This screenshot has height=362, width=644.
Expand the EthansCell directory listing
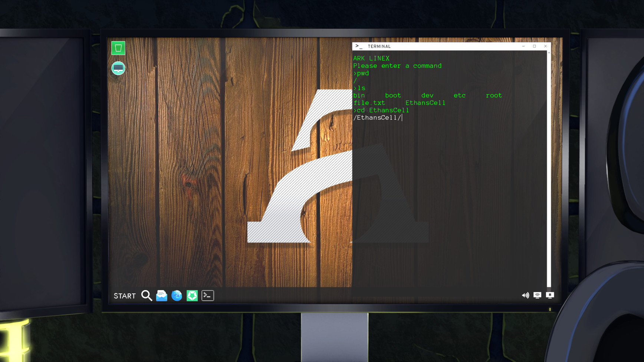(425, 103)
